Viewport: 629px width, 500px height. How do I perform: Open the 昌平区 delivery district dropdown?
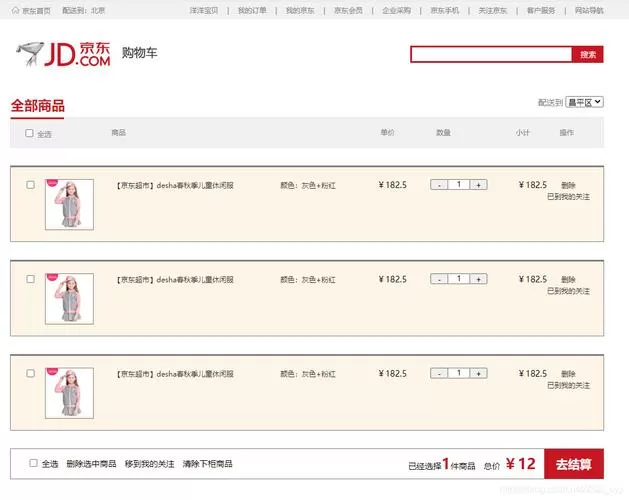tap(584, 102)
